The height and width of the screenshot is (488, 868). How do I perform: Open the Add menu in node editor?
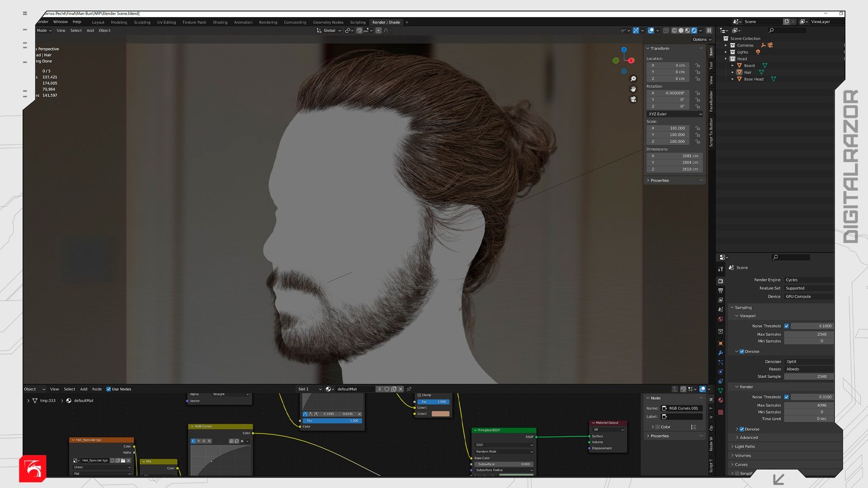click(84, 389)
